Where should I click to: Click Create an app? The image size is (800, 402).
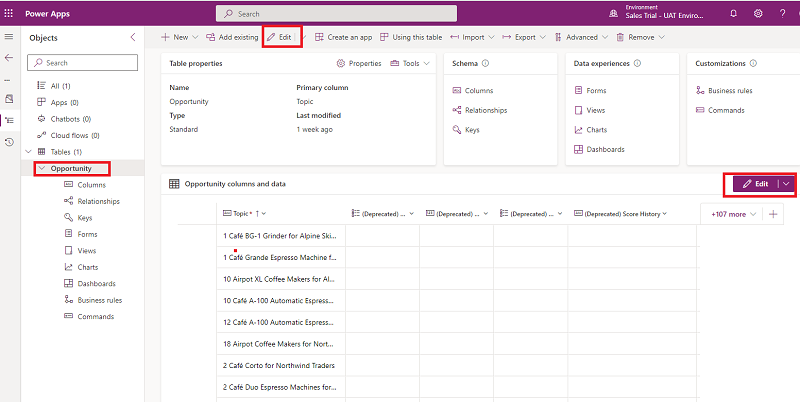coord(343,37)
